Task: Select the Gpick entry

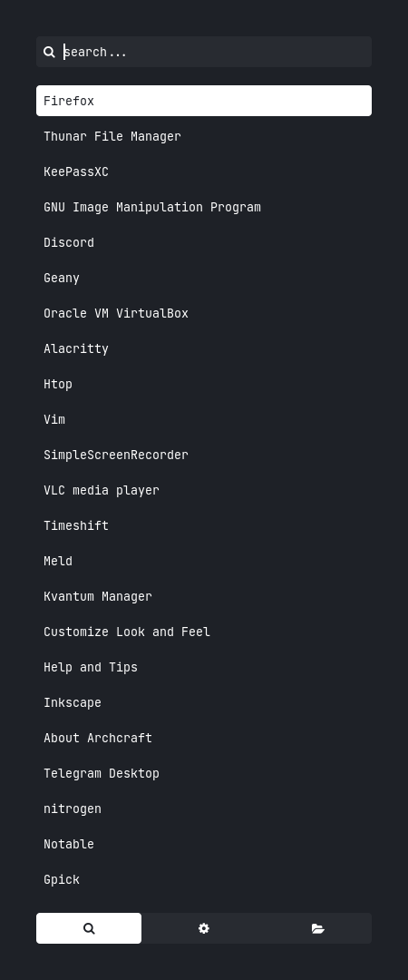Action: (204, 879)
